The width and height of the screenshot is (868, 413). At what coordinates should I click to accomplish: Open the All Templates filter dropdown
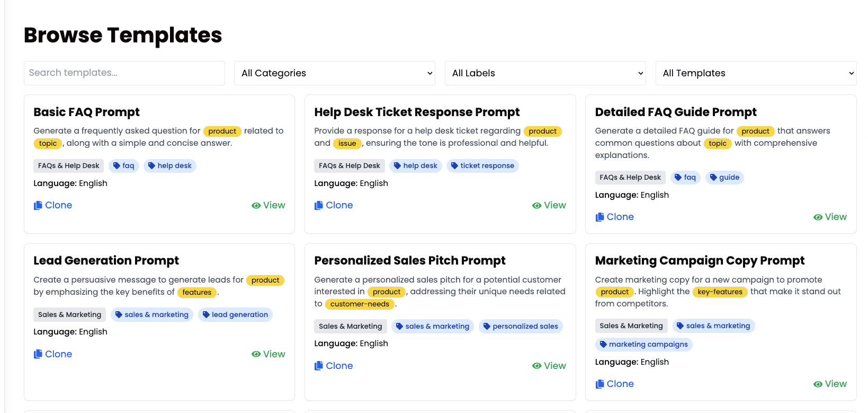[x=756, y=73]
